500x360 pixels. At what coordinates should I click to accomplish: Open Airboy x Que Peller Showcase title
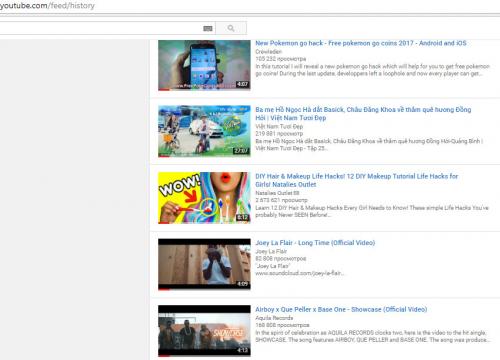click(x=341, y=309)
